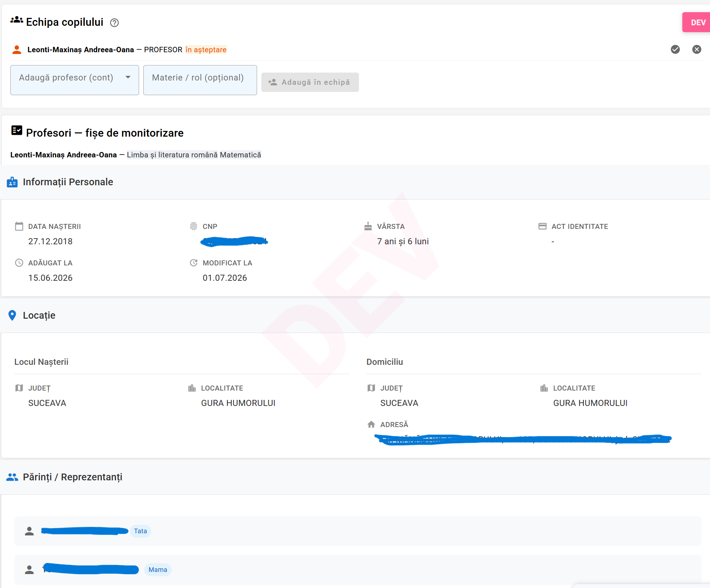Click the person icon in the Tata row
This screenshot has height=588, width=710.
pyautogui.click(x=29, y=531)
